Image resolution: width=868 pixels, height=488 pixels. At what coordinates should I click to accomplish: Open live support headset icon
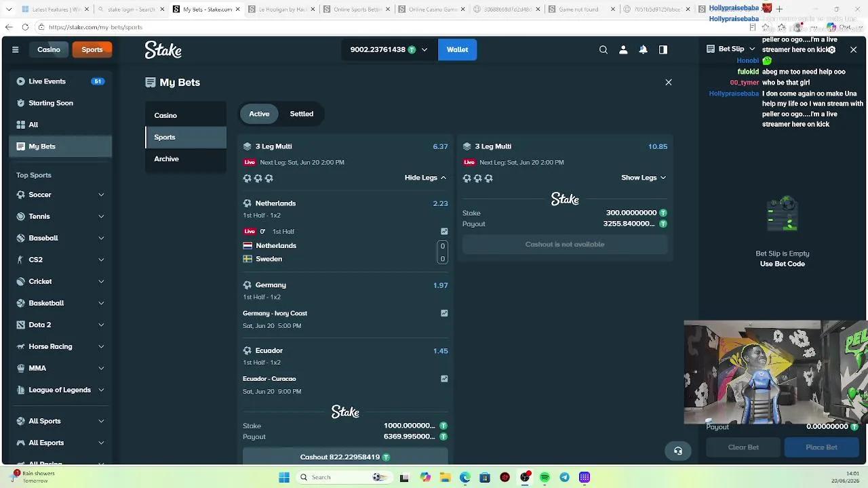[678, 451]
